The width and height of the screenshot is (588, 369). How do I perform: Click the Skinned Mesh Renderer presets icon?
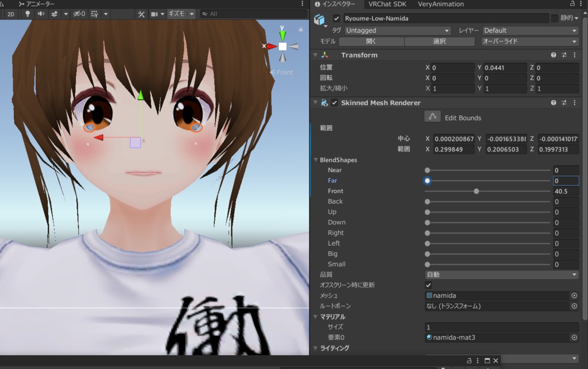point(564,102)
